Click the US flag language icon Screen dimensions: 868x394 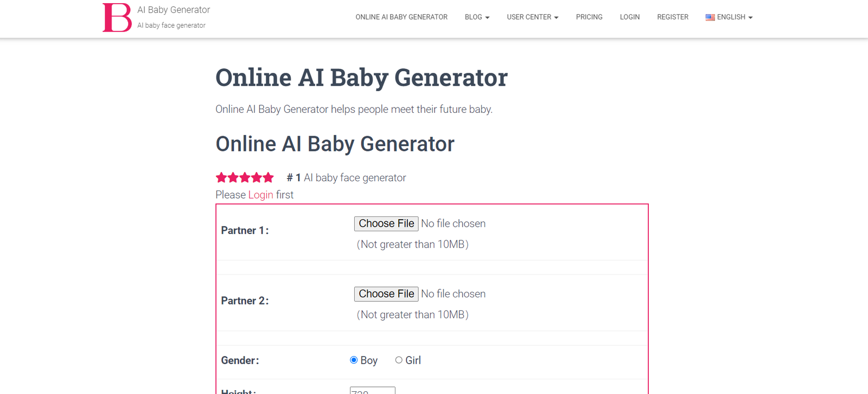click(x=710, y=17)
